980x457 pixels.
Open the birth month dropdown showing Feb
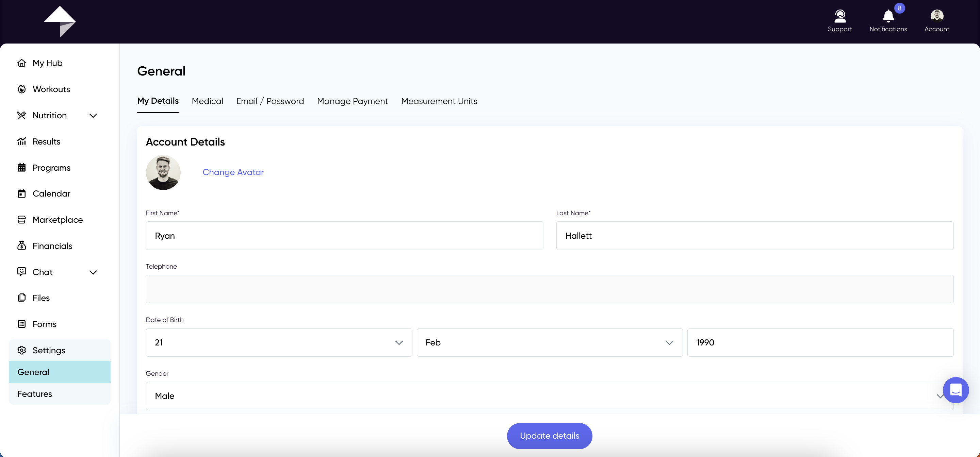550,342
